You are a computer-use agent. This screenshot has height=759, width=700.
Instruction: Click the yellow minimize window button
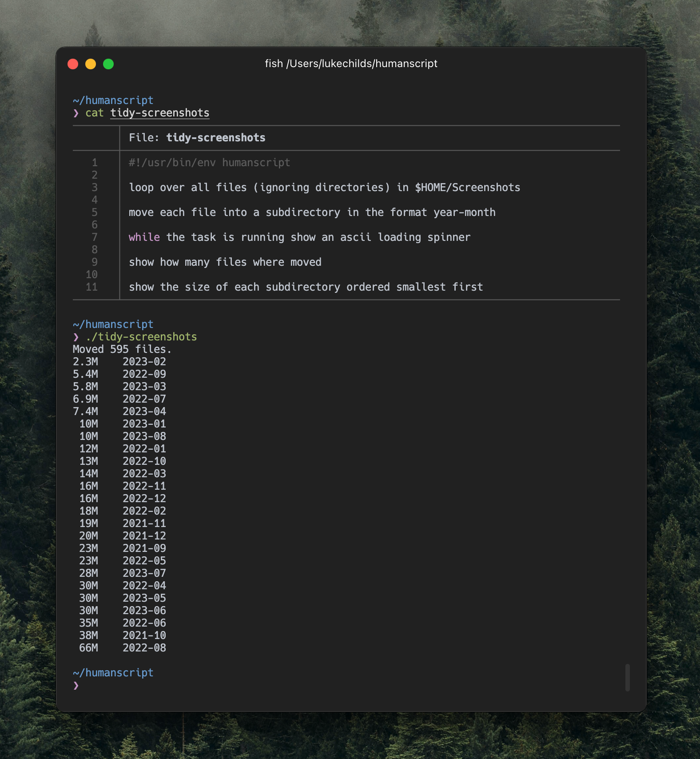(91, 64)
